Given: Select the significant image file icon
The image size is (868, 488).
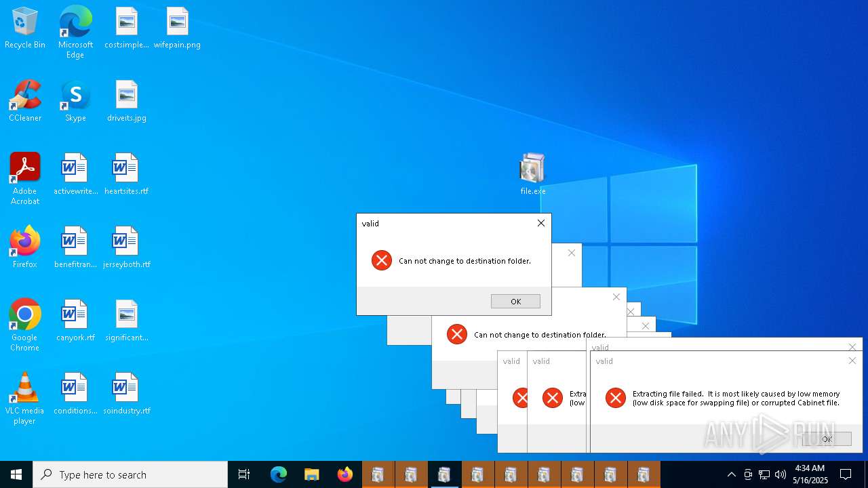Looking at the screenshot, I should [127, 321].
